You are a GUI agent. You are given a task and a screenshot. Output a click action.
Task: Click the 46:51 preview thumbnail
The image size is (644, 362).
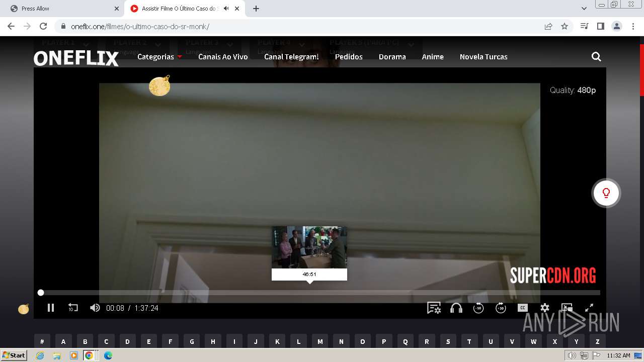[309, 247]
